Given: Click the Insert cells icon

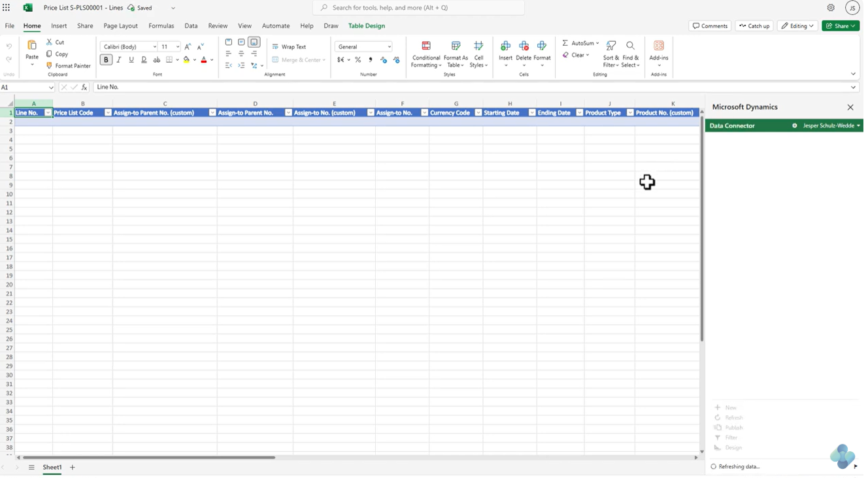Looking at the screenshot, I should pos(505,46).
